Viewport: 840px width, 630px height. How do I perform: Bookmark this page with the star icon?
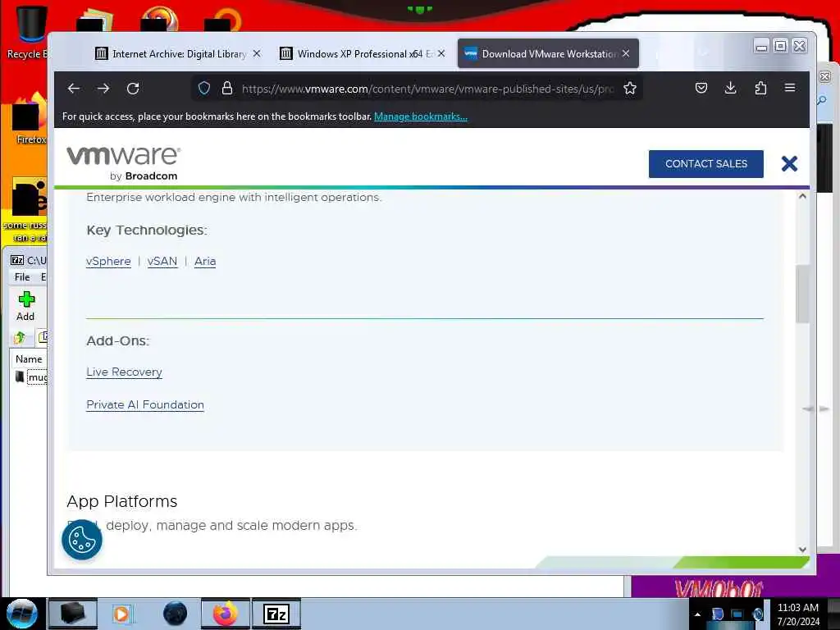(630, 88)
